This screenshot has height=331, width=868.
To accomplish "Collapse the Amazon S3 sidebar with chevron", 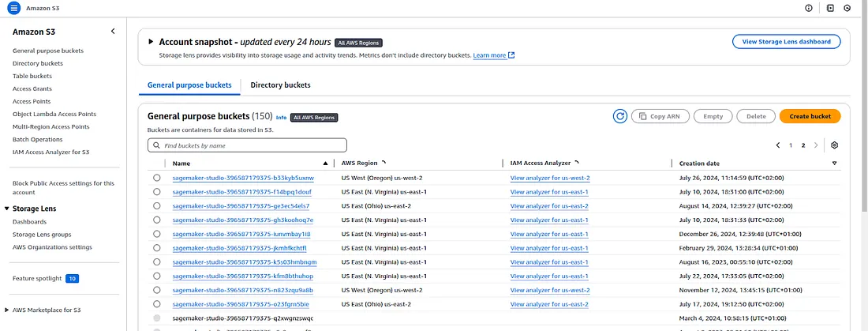I will [x=113, y=31].
